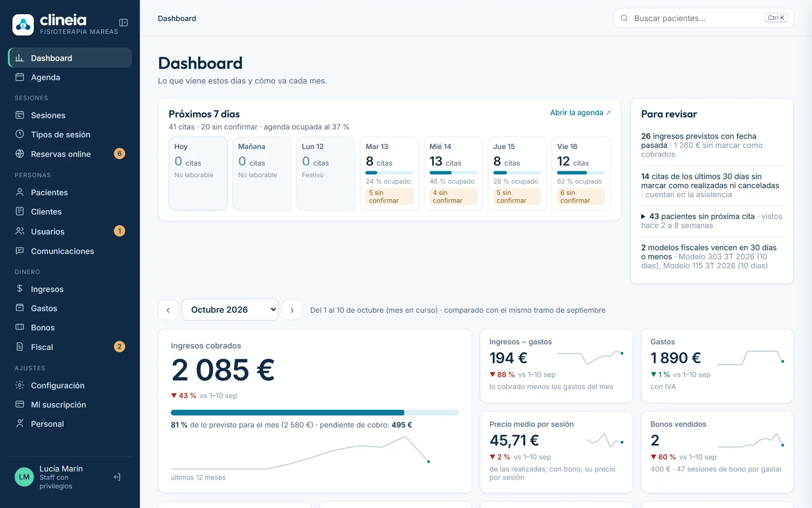Image resolution: width=812 pixels, height=508 pixels.
Task: Click the Gastos icon in sidebar
Action: click(x=20, y=308)
